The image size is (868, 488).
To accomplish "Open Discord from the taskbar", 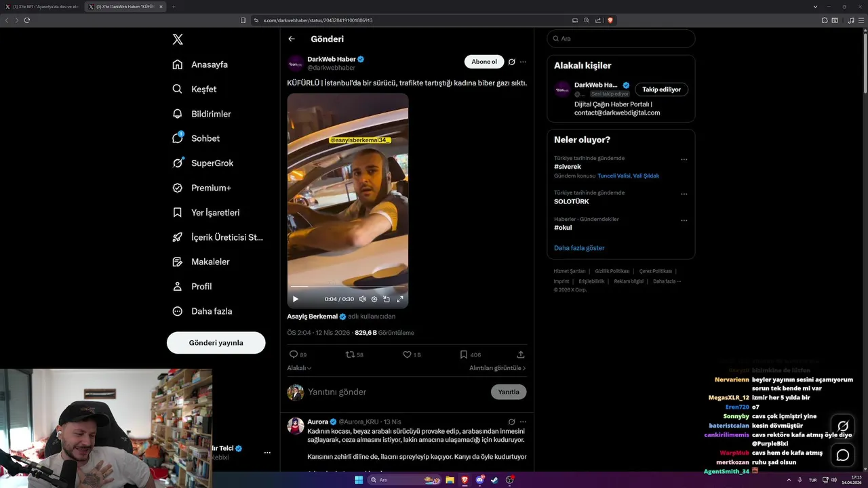I will point(480,480).
